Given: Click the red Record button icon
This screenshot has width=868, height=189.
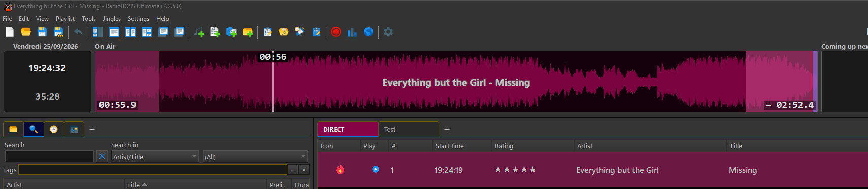Looking at the screenshot, I should tap(336, 32).
